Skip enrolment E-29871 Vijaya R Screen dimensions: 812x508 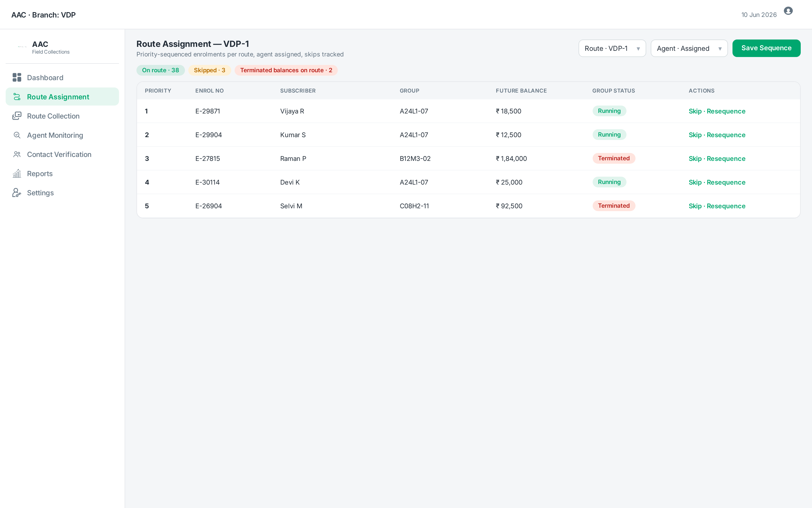[x=695, y=111]
